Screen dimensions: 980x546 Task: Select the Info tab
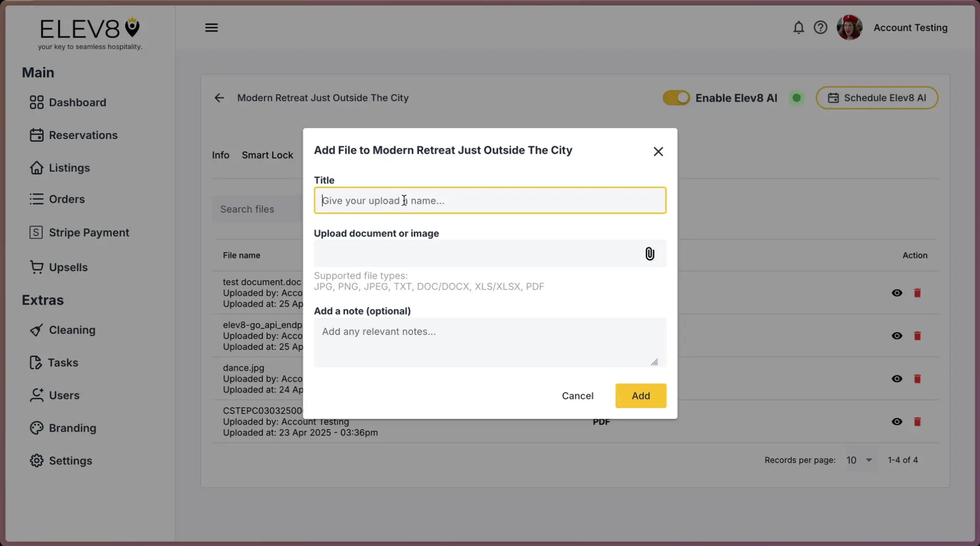220,155
